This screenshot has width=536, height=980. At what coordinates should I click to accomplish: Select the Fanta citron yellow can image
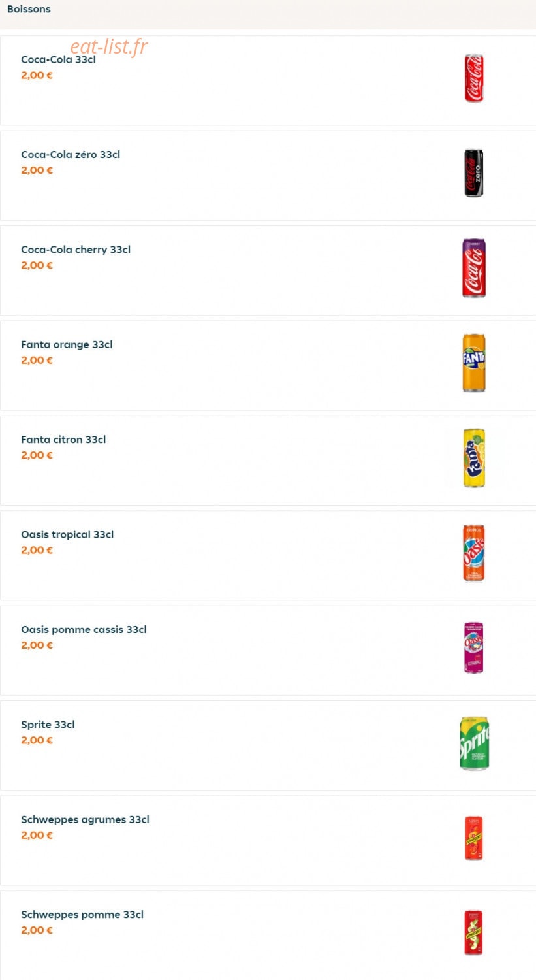coord(474,458)
